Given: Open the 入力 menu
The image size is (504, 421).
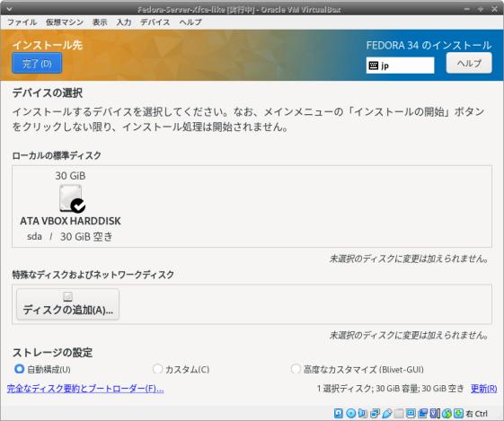Looking at the screenshot, I should 124,22.
